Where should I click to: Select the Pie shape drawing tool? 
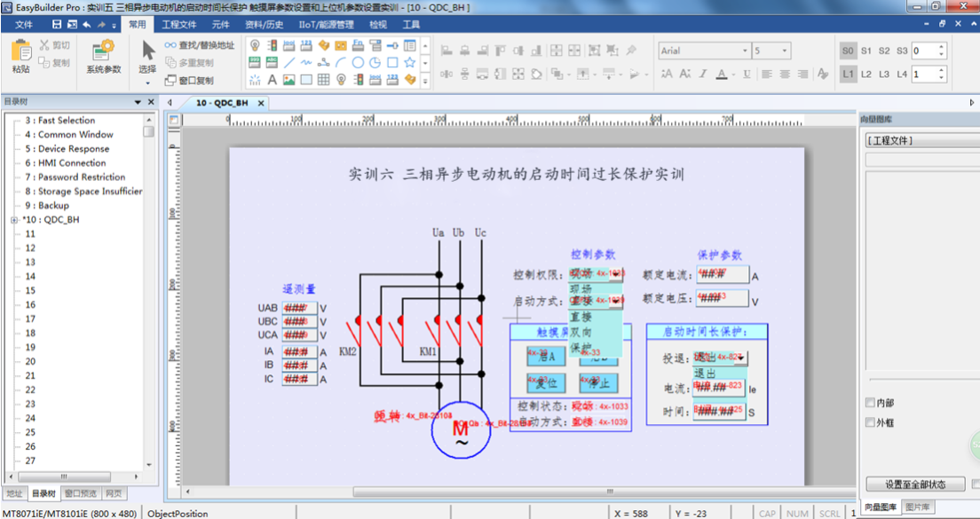click(x=375, y=62)
